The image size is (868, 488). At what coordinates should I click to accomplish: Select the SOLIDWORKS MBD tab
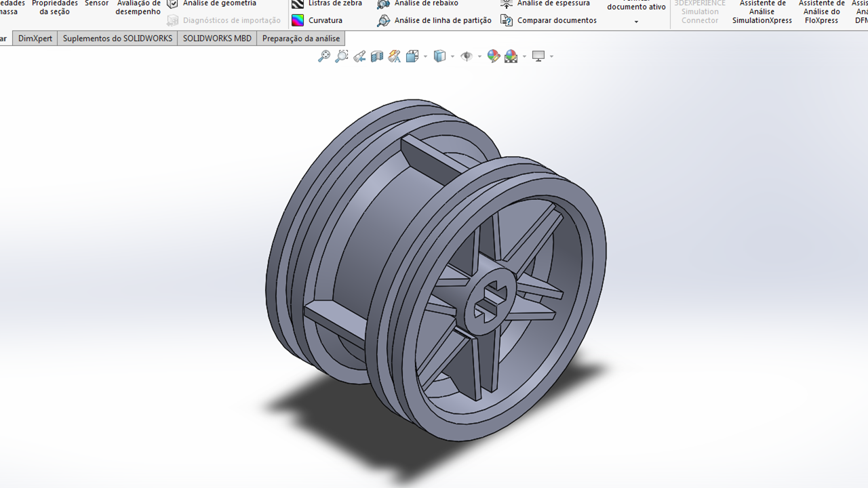click(217, 39)
